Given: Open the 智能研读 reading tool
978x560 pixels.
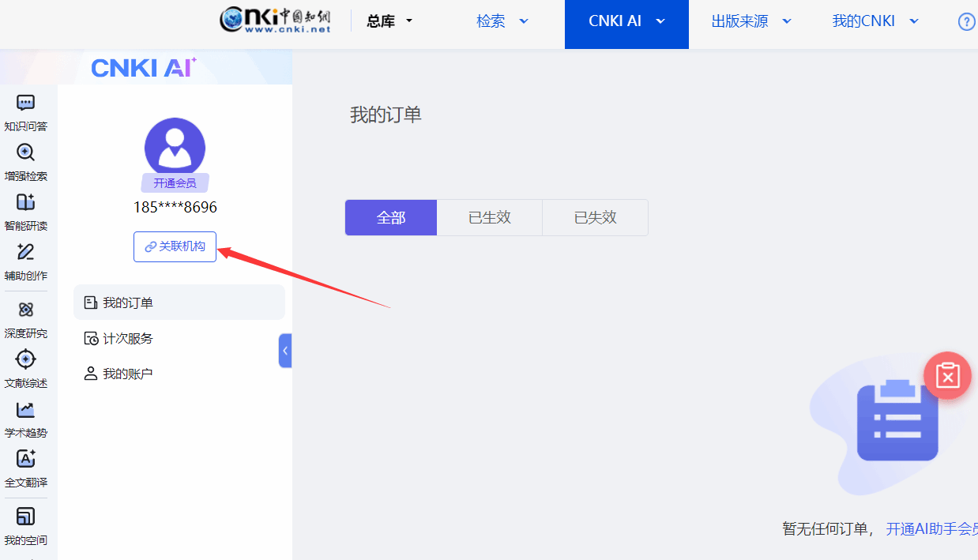Looking at the screenshot, I should point(25,203).
